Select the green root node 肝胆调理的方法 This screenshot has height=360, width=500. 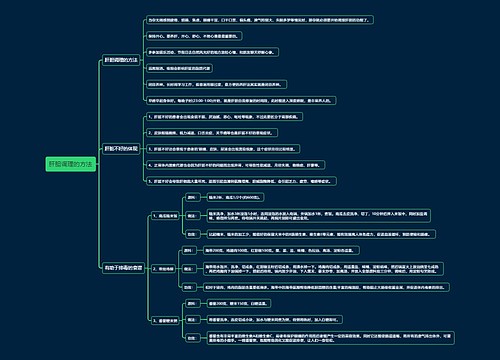(71, 164)
